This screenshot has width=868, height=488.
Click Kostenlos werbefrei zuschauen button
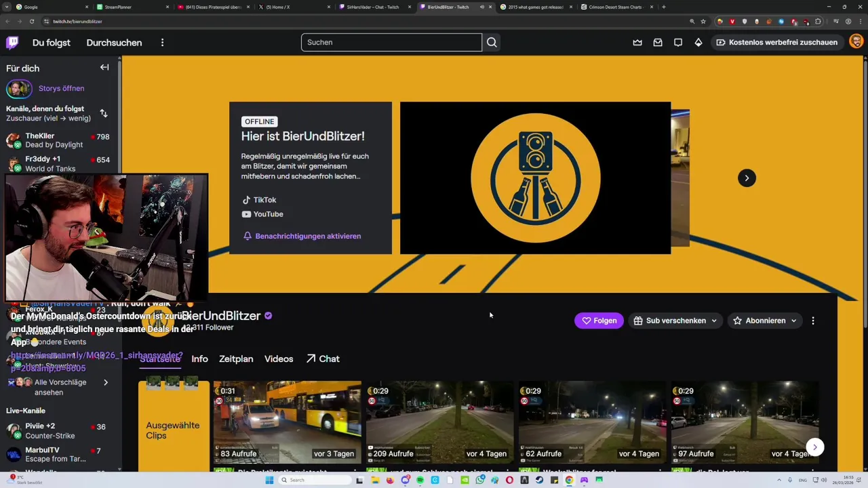776,42
